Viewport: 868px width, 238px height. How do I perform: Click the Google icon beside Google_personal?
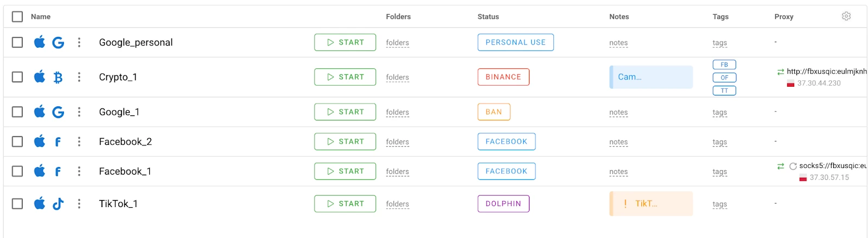(x=58, y=42)
